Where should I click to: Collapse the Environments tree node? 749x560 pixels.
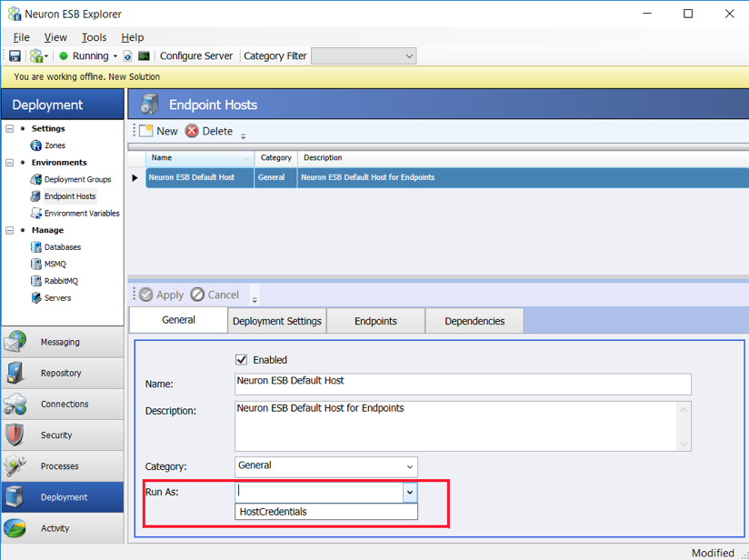pyautogui.click(x=10, y=163)
